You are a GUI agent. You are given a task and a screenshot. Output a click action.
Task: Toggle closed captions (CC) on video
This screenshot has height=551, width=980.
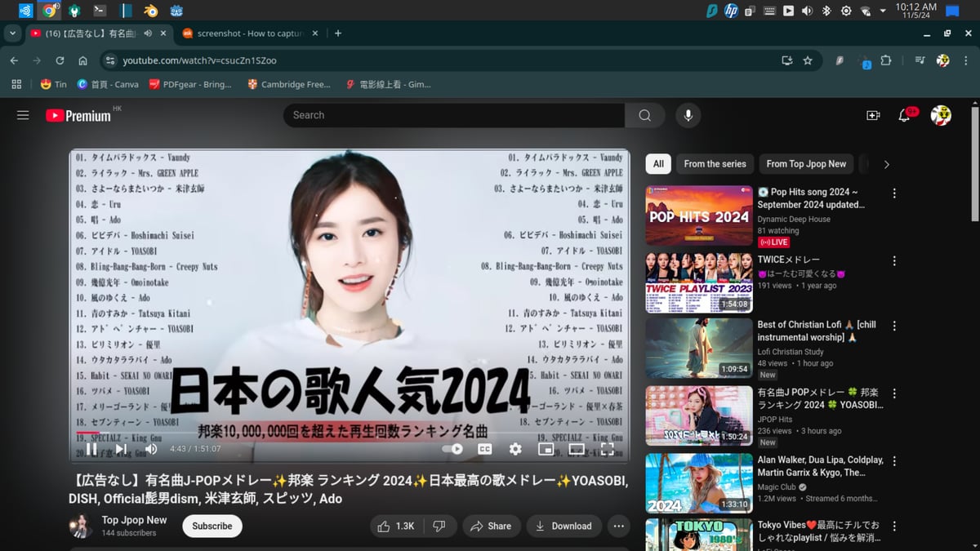484,449
